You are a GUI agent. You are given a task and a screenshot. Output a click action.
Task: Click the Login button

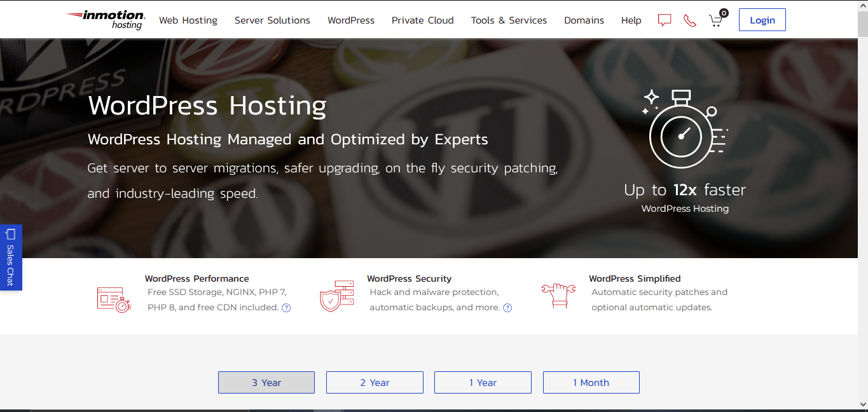click(x=762, y=20)
